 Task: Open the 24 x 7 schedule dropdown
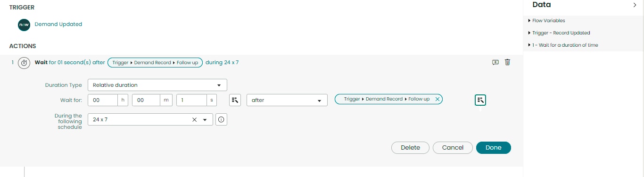click(x=205, y=120)
